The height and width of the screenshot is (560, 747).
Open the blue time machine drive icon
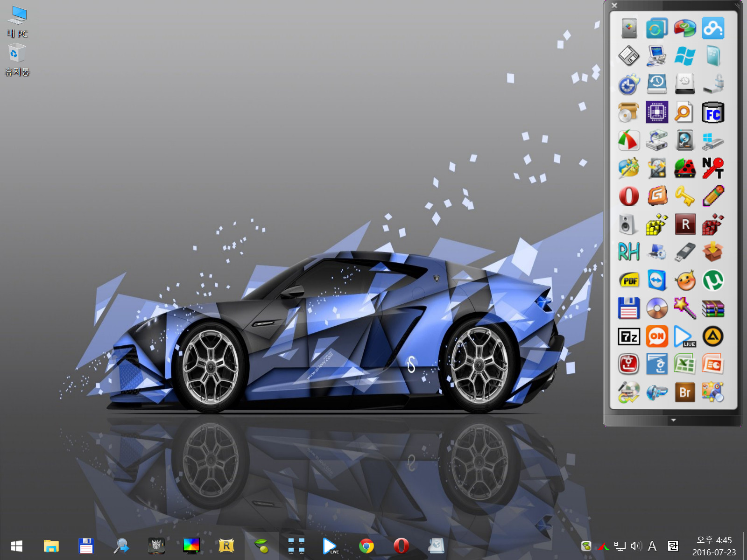[657, 84]
